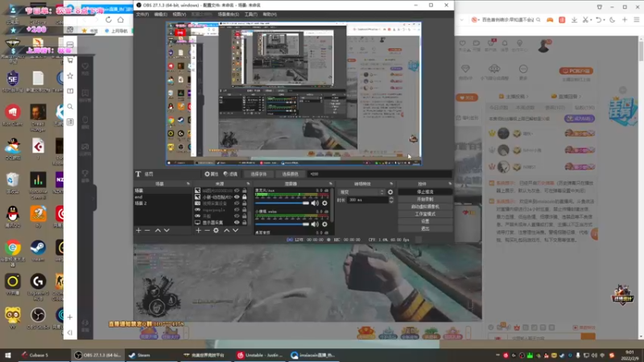This screenshot has width=644, height=362.
Task: Open transition settings gear beside 渐变
Action: coord(390,192)
